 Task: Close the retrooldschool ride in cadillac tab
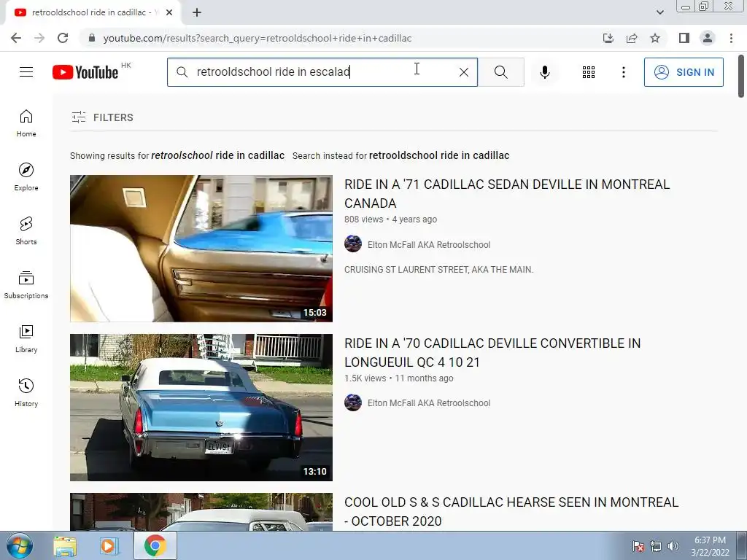[169, 12]
